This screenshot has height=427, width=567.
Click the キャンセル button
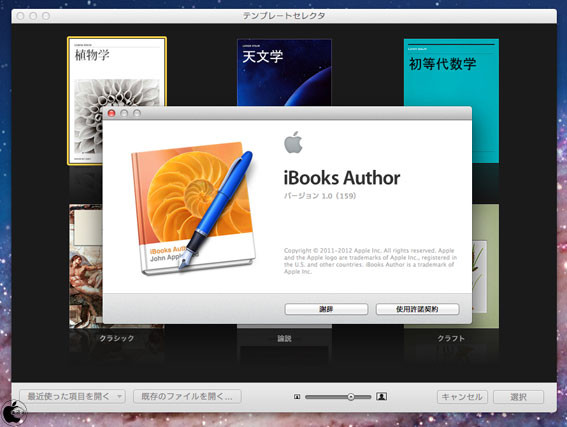[x=462, y=397]
